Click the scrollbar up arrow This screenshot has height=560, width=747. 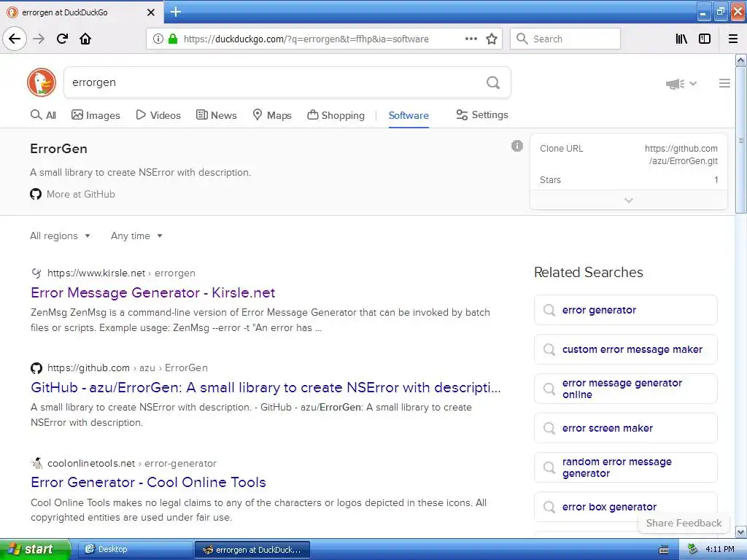pos(741,60)
